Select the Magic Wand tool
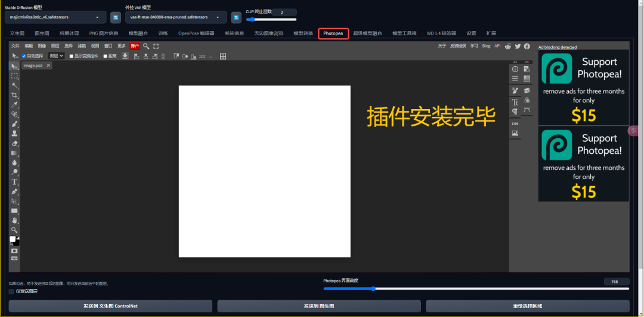This screenshot has width=644, height=317. click(x=14, y=85)
